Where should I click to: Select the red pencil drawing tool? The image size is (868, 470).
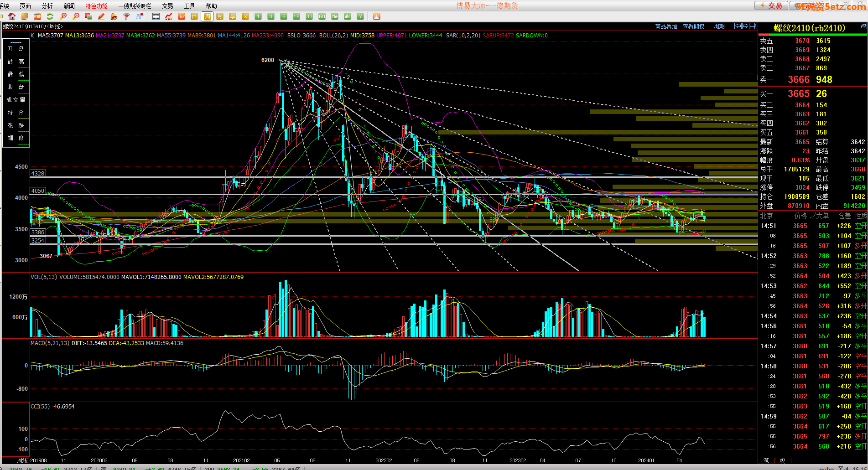[x=101, y=16]
